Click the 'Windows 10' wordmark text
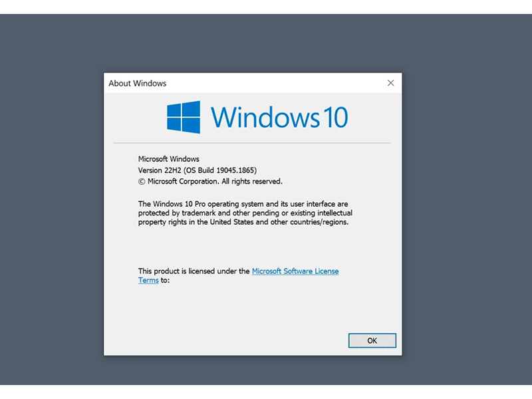 (x=279, y=118)
